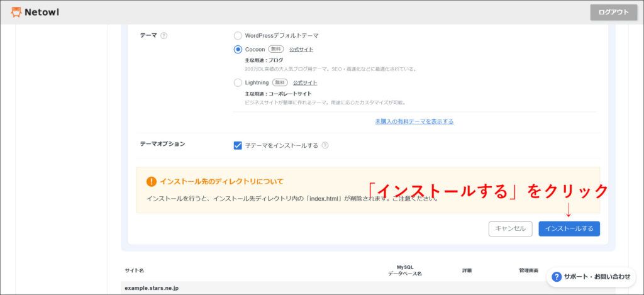Open the help icon next to テーマ
The height and width of the screenshot is (295, 644).
click(164, 35)
